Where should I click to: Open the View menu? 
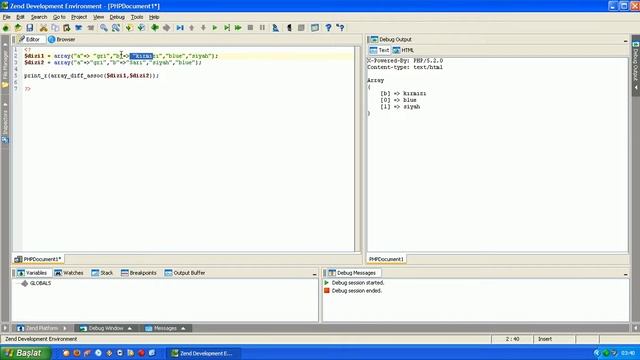pos(98,17)
